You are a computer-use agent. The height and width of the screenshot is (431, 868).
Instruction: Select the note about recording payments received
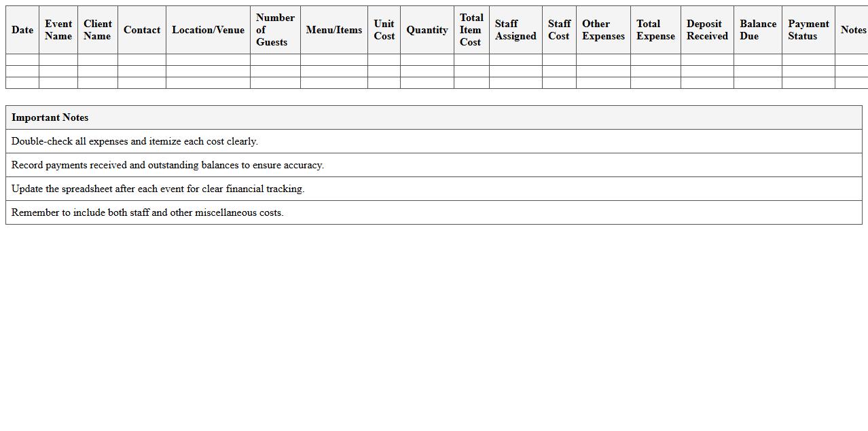[433, 165]
